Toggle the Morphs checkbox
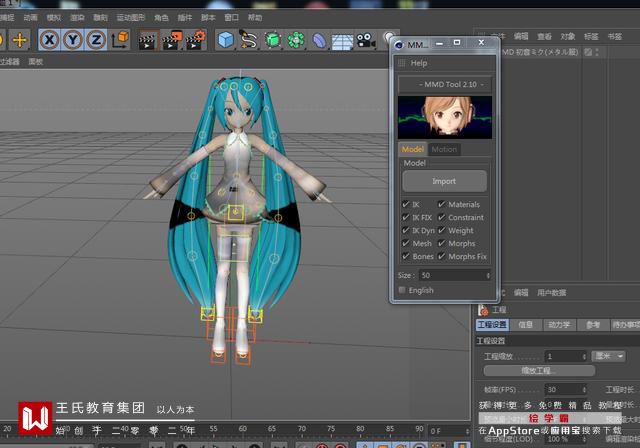 [441, 243]
